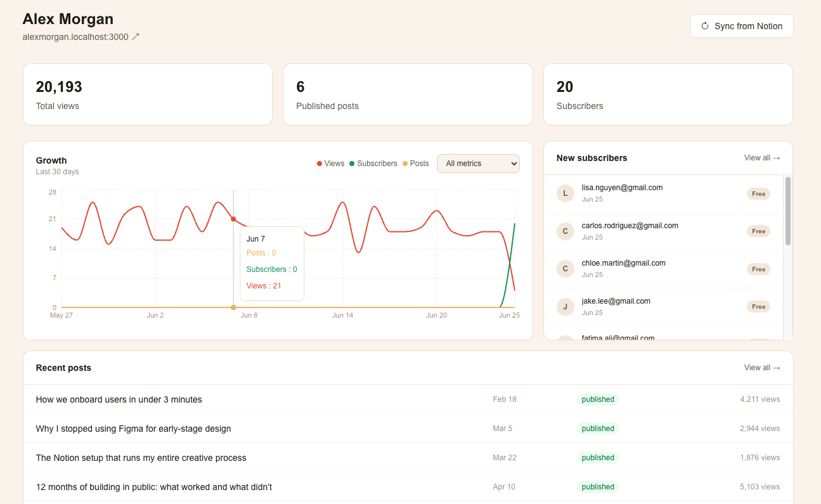The image size is (821, 504).
Task: Click lisa.nguyen's avatar circle labeled L
Action: click(x=566, y=193)
